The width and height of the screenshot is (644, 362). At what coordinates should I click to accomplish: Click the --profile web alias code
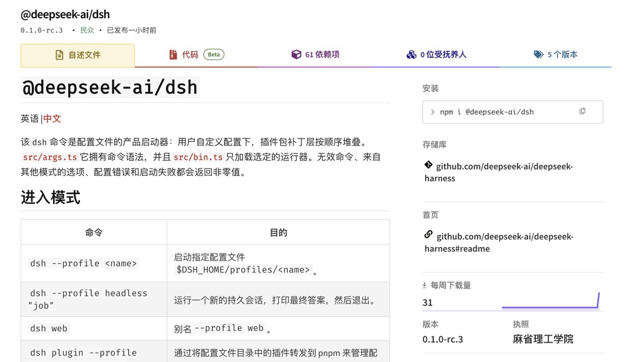(x=229, y=328)
